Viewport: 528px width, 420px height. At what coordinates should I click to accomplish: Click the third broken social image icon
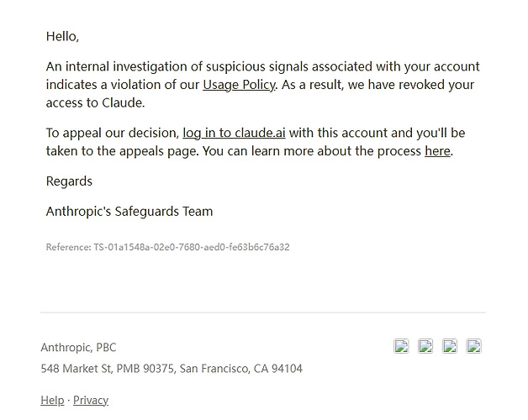[x=450, y=346]
